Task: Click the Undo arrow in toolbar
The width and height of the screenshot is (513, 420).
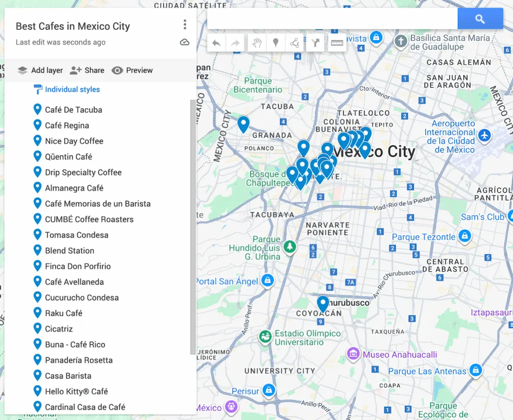Action: click(x=216, y=43)
